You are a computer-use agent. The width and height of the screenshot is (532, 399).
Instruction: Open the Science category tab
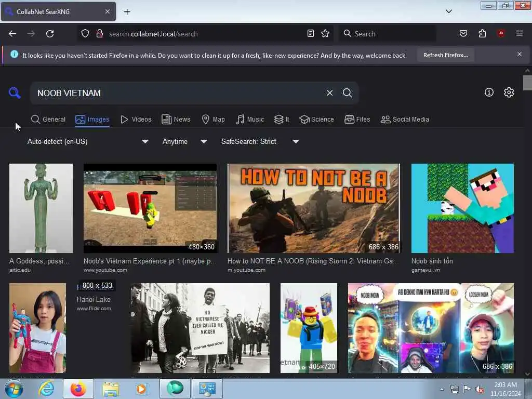click(x=316, y=119)
